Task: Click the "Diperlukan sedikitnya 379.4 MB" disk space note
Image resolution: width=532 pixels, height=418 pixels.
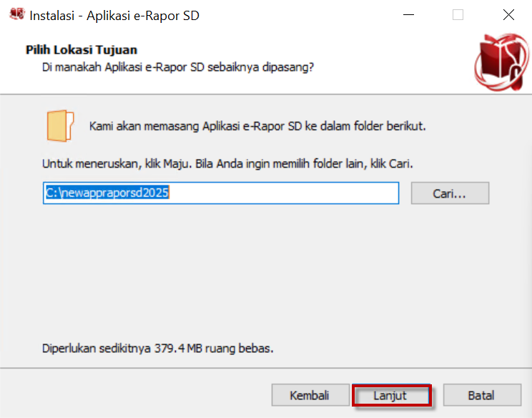Action: [x=158, y=349]
